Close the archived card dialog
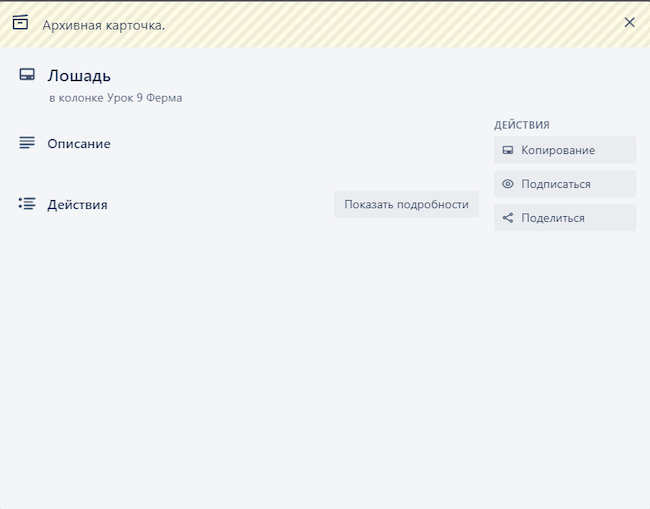This screenshot has width=650, height=509. tap(629, 22)
